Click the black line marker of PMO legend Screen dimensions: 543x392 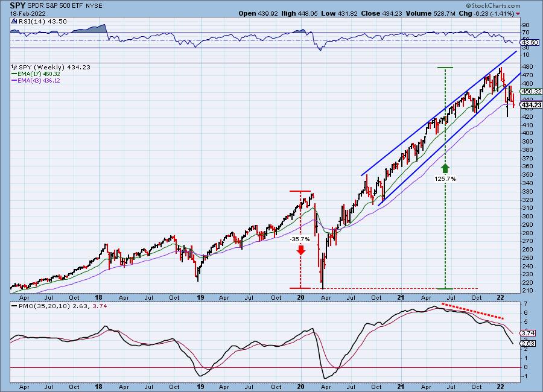14,306
